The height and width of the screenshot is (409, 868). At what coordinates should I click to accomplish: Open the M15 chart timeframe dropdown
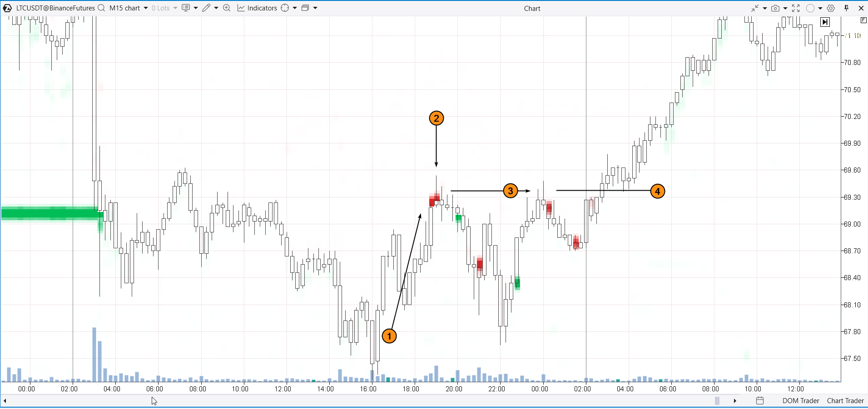129,8
